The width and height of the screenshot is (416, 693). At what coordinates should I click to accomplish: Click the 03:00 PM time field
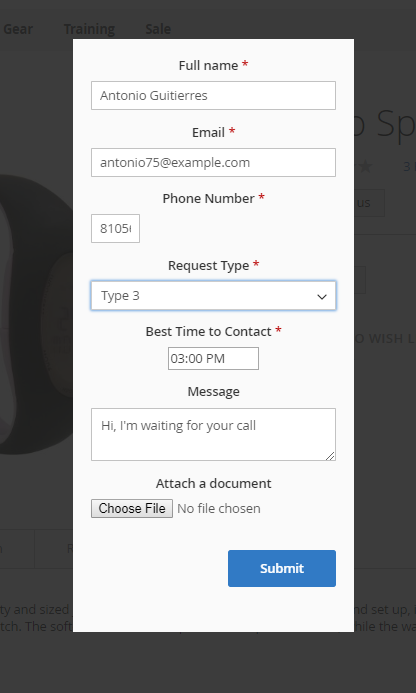213,358
